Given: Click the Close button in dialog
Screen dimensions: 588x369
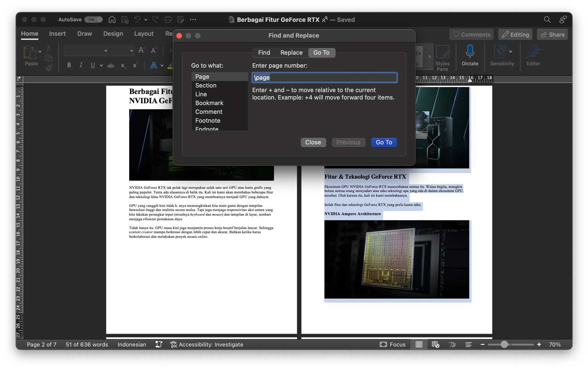Looking at the screenshot, I should pyautogui.click(x=313, y=142).
